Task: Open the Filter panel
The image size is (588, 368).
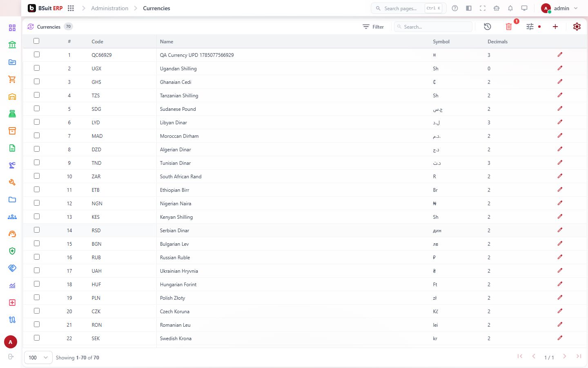Action: pyautogui.click(x=373, y=27)
